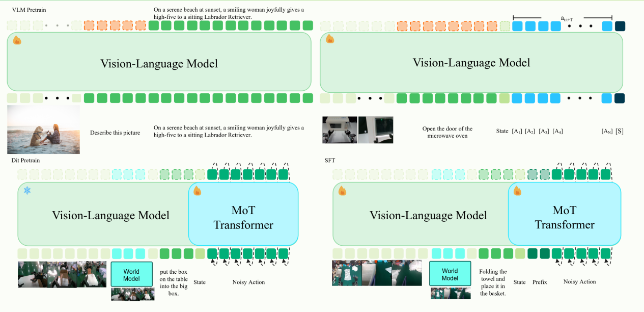
Task: Click the first microwave oven camera image
Action: [340, 130]
